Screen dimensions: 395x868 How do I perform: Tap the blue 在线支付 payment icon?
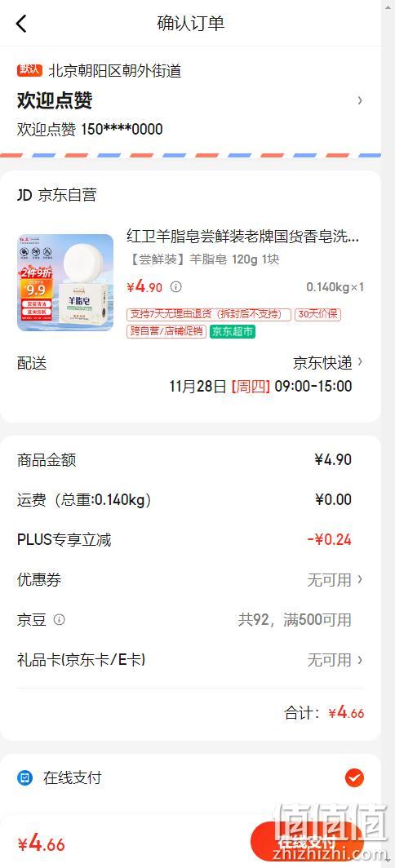pos(25,777)
